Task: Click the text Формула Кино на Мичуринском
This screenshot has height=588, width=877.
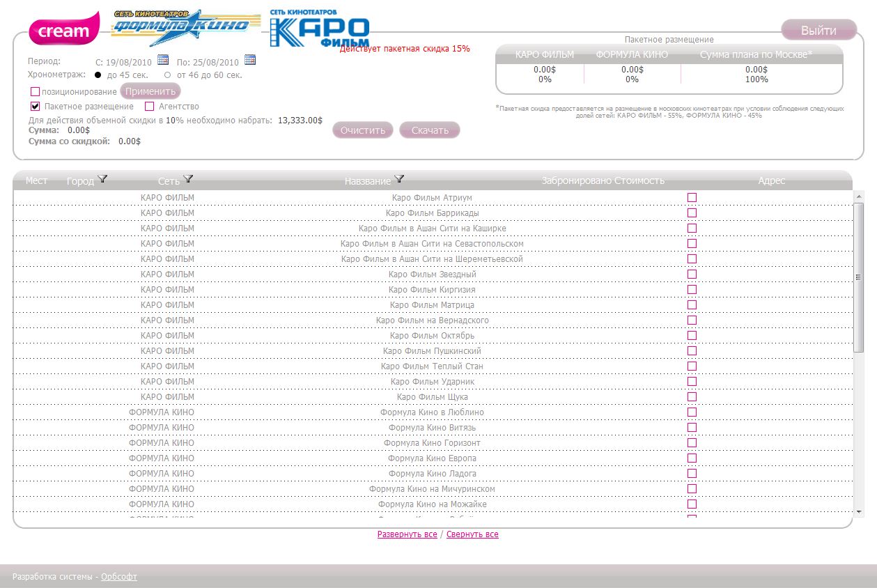Action: click(x=432, y=489)
